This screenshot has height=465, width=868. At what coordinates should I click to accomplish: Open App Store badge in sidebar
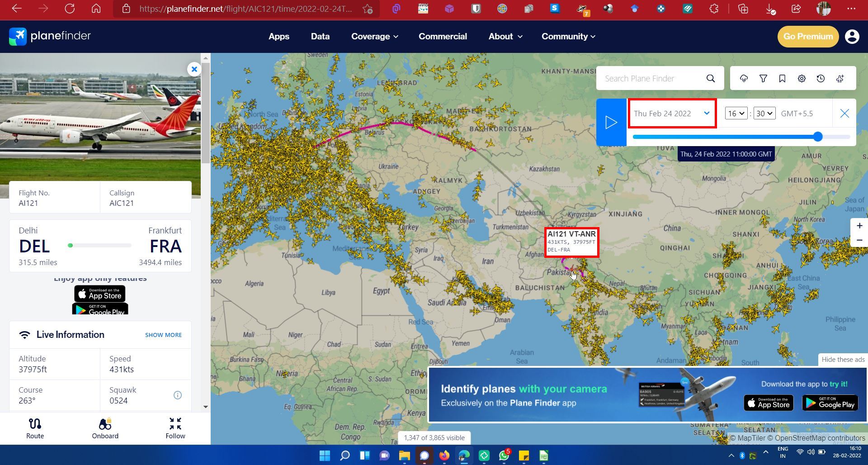click(x=100, y=294)
